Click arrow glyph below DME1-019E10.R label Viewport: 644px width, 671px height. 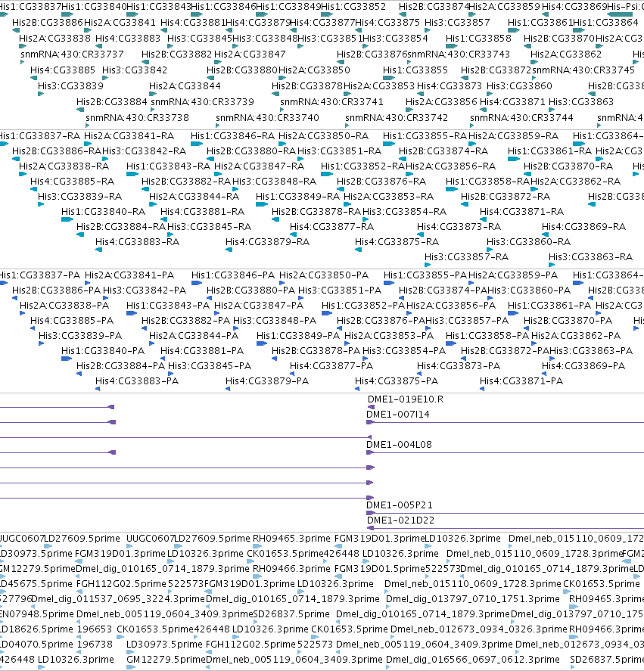[372, 407]
